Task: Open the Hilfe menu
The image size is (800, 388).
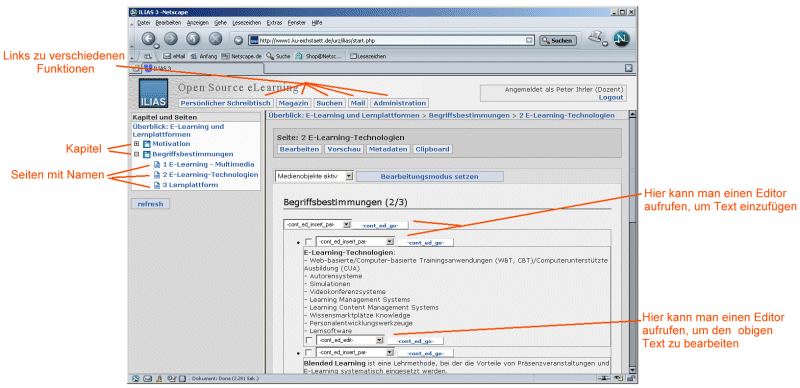Action: click(x=317, y=22)
